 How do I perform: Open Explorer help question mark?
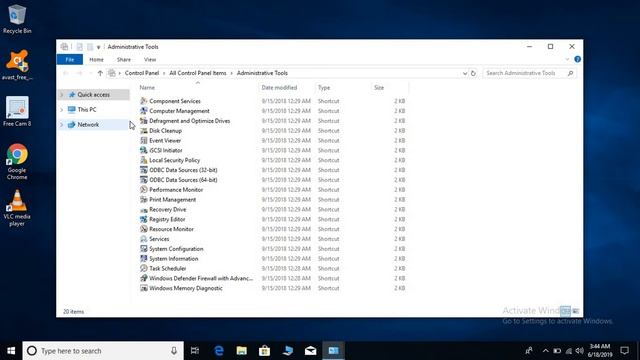(577, 59)
